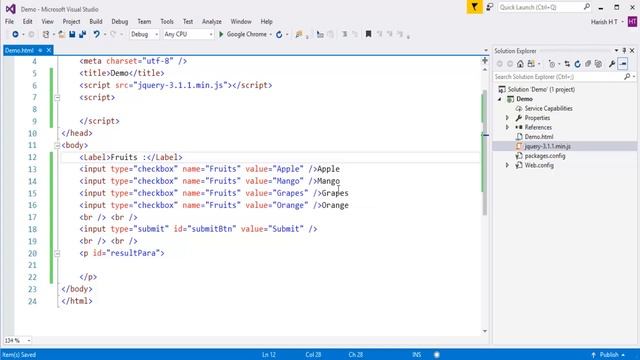Open the Google Chrome browser target dropdown arrow

pos(270,35)
